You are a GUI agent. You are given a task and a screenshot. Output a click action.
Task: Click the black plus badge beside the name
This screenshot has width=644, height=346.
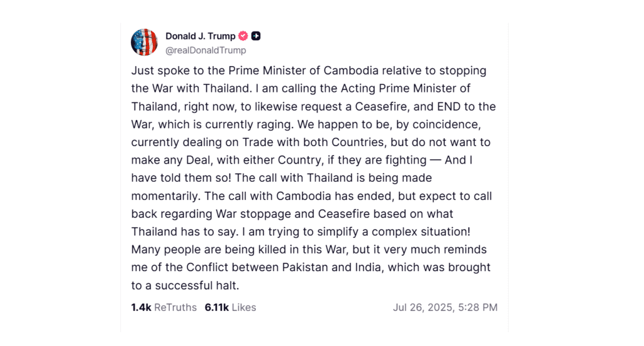click(256, 36)
